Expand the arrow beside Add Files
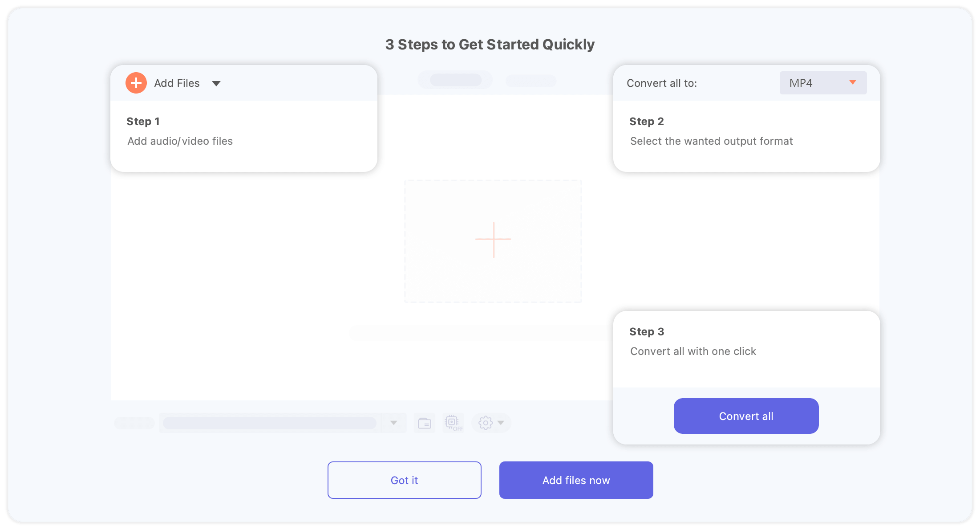 (216, 83)
